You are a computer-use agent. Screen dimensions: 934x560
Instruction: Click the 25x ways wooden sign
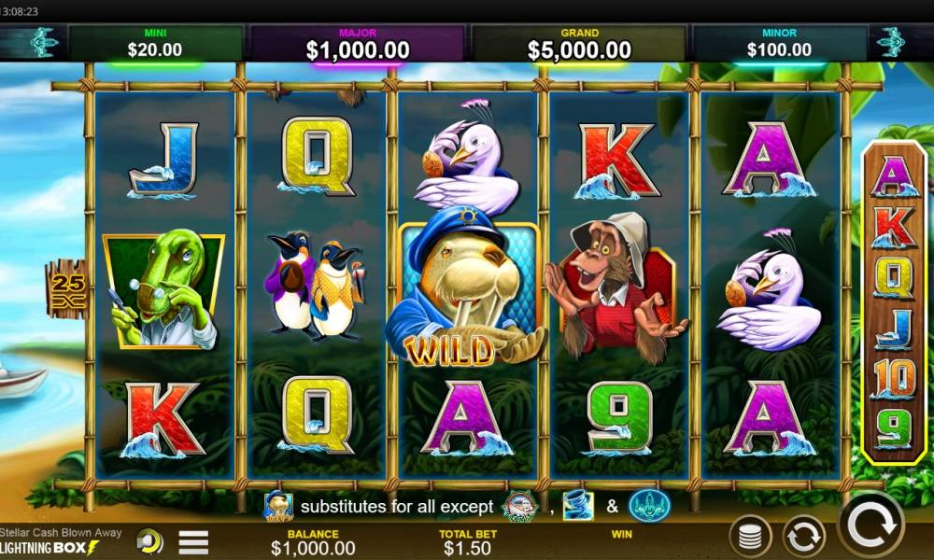point(66,289)
